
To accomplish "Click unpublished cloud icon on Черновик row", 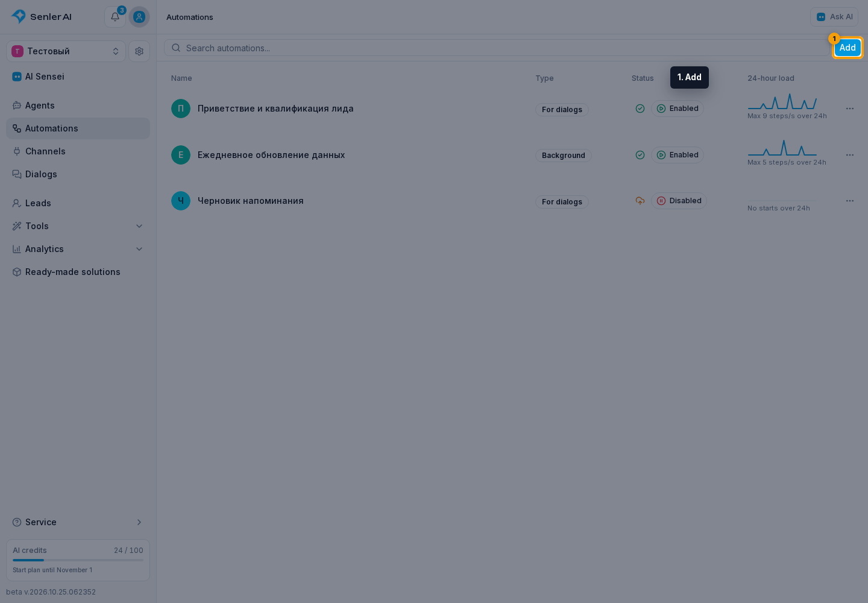I will [x=640, y=201].
